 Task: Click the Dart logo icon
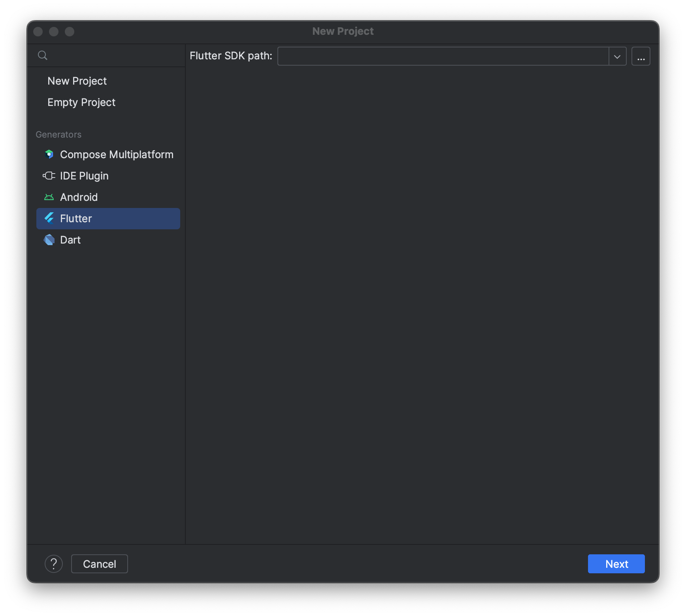pyautogui.click(x=49, y=240)
